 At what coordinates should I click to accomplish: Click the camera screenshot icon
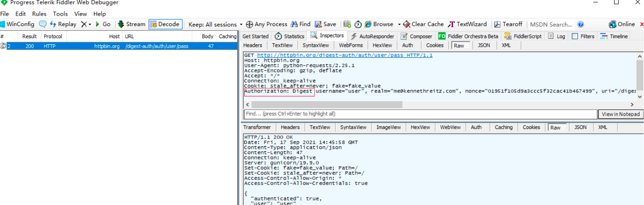coord(347,24)
